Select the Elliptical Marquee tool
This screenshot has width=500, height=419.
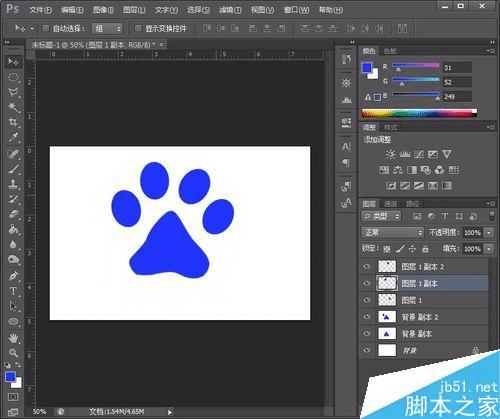click(13, 77)
